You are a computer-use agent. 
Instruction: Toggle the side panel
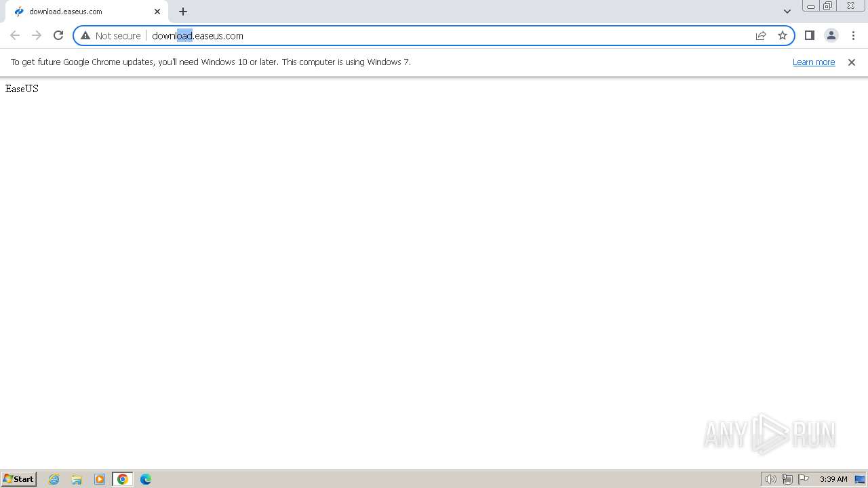point(809,35)
